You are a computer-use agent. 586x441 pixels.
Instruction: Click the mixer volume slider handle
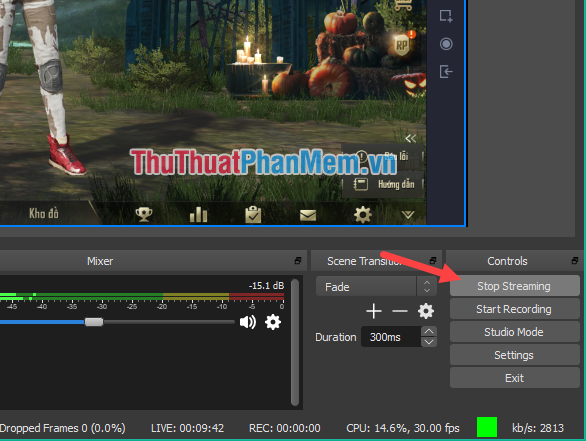point(94,322)
